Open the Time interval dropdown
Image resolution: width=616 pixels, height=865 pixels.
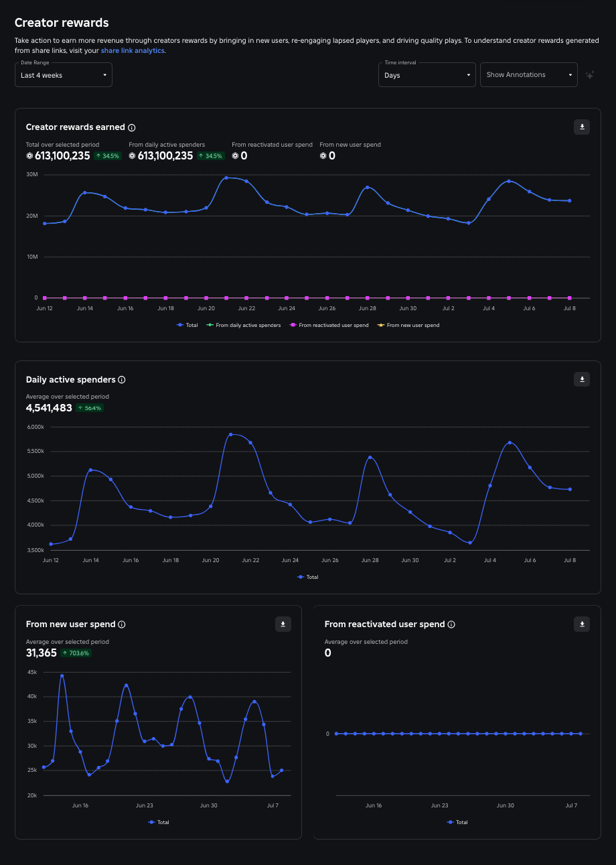coord(427,75)
